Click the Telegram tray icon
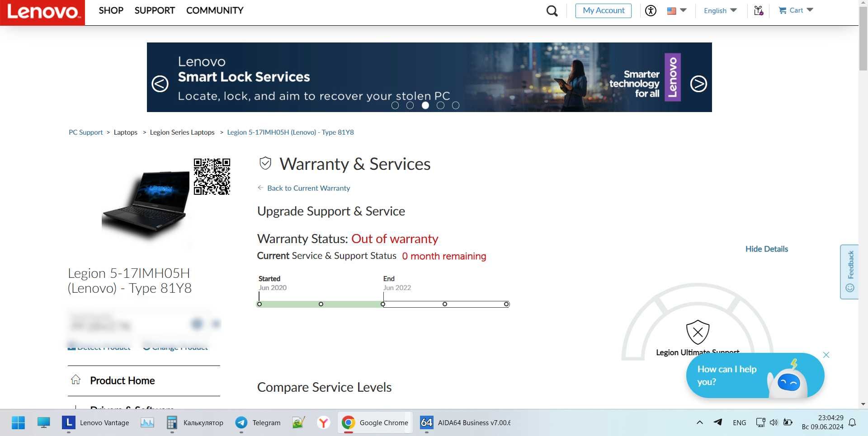The image size is (868, 436). click(717, 422)
